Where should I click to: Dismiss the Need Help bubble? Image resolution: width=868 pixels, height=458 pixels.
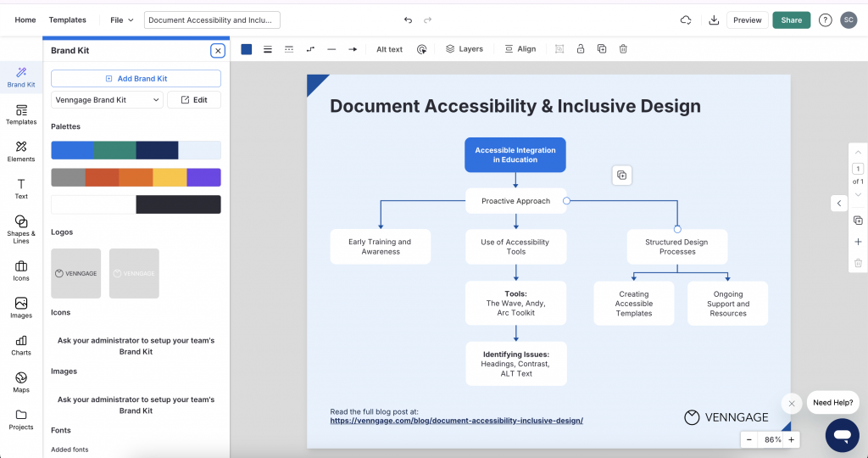[792, 404]
